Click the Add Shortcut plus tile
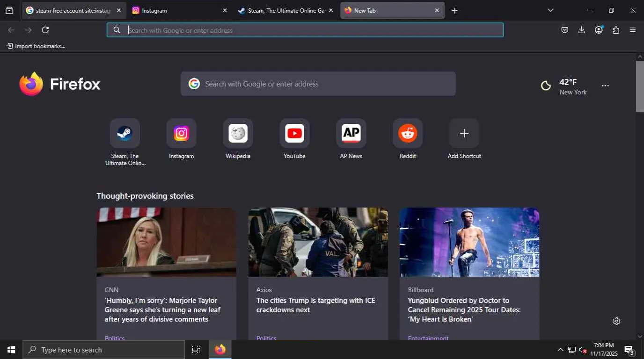 point(464,133)
